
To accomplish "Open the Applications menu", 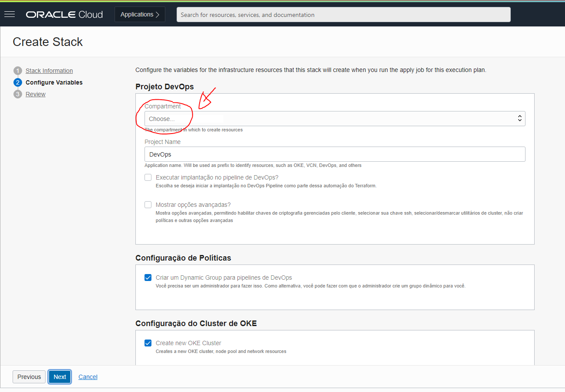I will pos(140,14).
